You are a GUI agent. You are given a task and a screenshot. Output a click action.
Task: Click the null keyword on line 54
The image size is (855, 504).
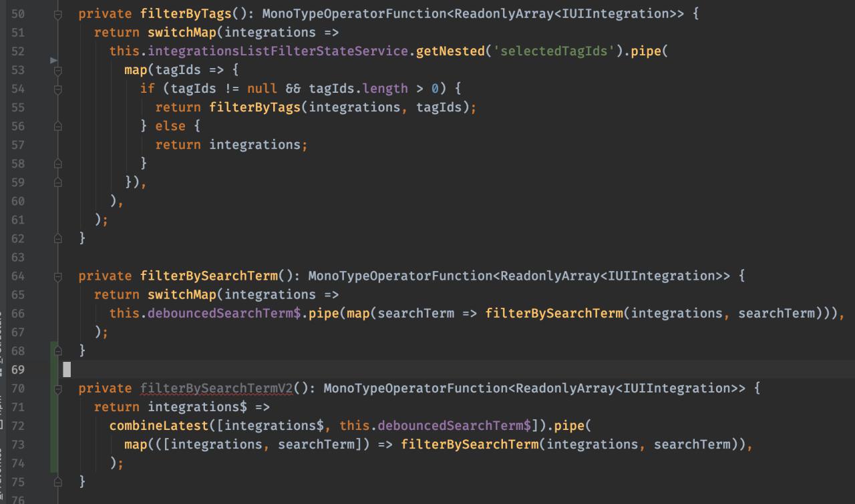coord(263,89)
